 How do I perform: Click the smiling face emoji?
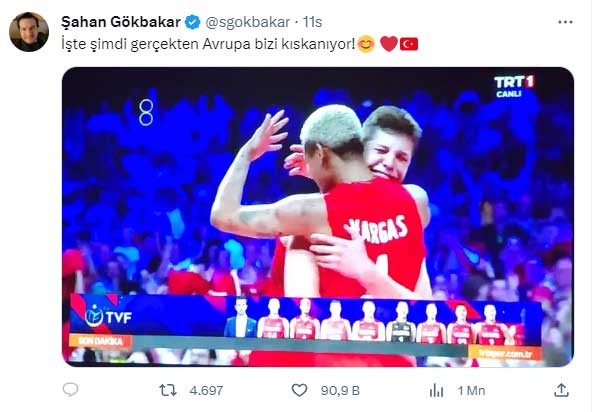[366, 44]
